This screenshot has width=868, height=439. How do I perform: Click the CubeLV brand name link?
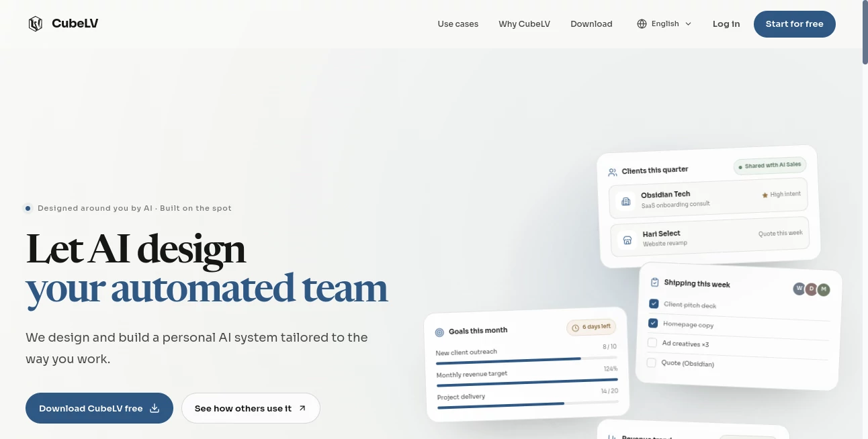pyautogui.click(x=75, y=24)
